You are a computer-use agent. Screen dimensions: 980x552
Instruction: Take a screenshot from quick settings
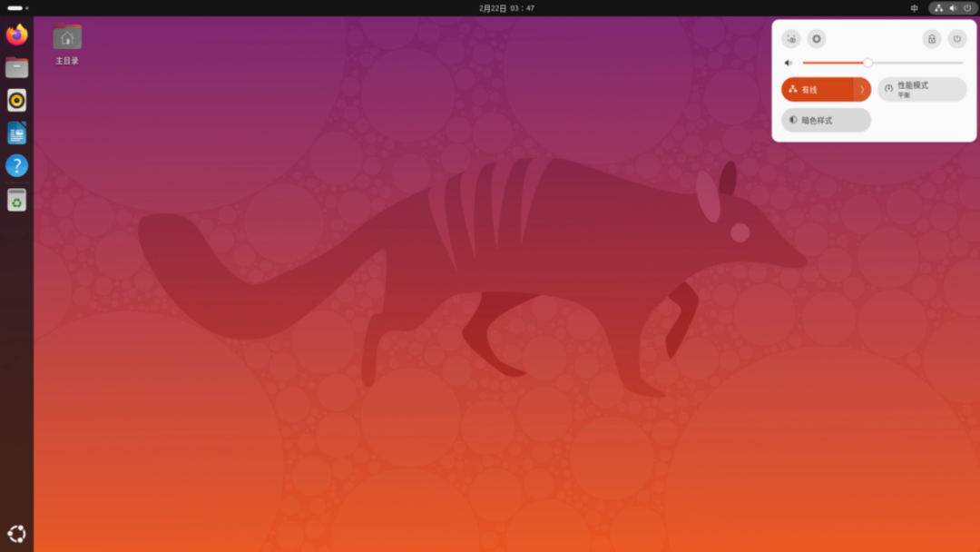click(x=791, y=39)
